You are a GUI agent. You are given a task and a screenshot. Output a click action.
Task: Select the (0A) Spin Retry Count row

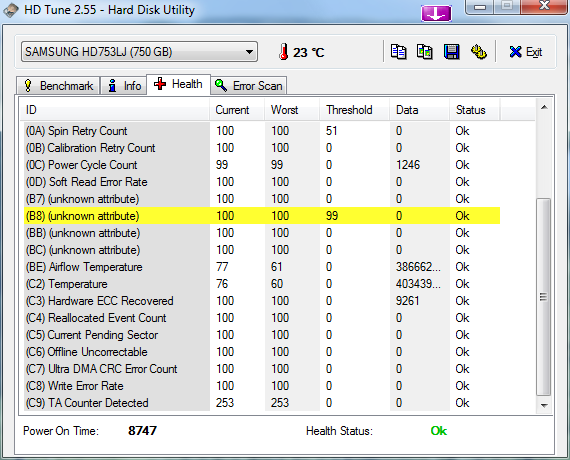tap(262, 131)
